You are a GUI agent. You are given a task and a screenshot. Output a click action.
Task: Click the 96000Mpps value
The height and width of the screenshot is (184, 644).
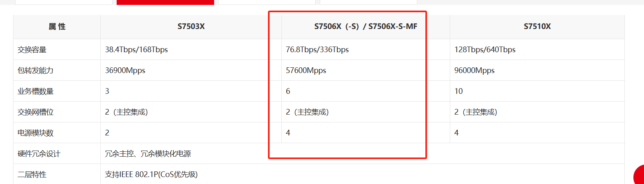(474, 71)
